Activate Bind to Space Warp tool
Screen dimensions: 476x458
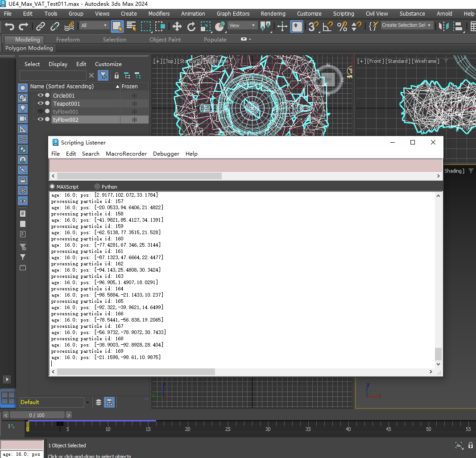(x=69, y=26)
